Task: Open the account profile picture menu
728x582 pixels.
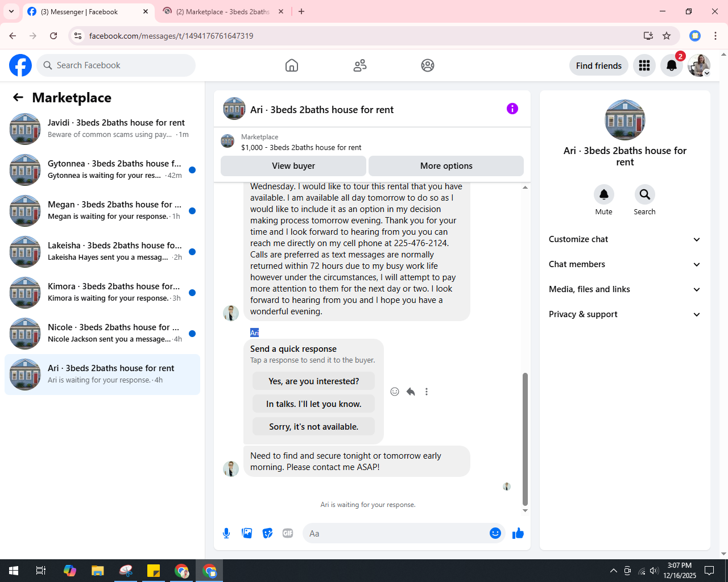Action: point(699,65)
